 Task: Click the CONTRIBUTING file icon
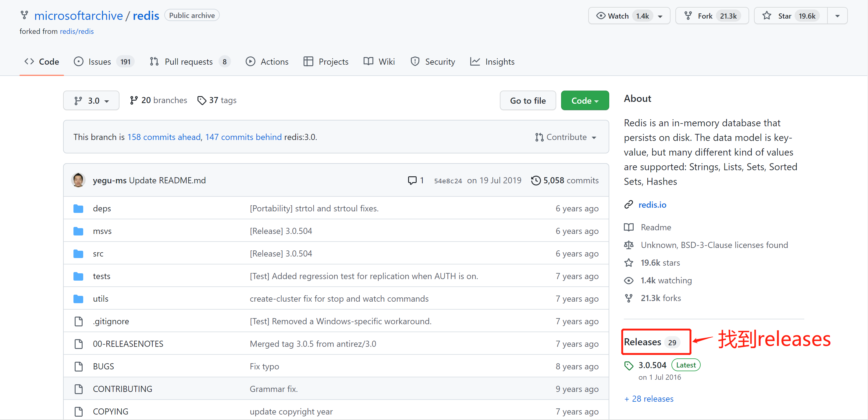click(79, 389)
